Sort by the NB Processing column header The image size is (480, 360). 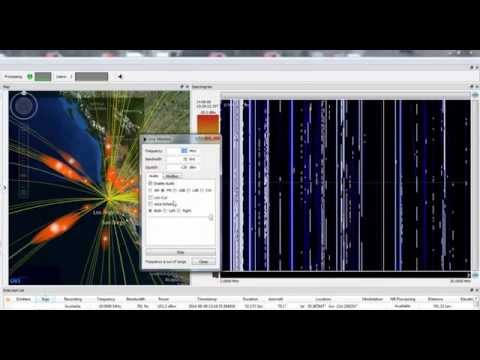coord(403,299)
